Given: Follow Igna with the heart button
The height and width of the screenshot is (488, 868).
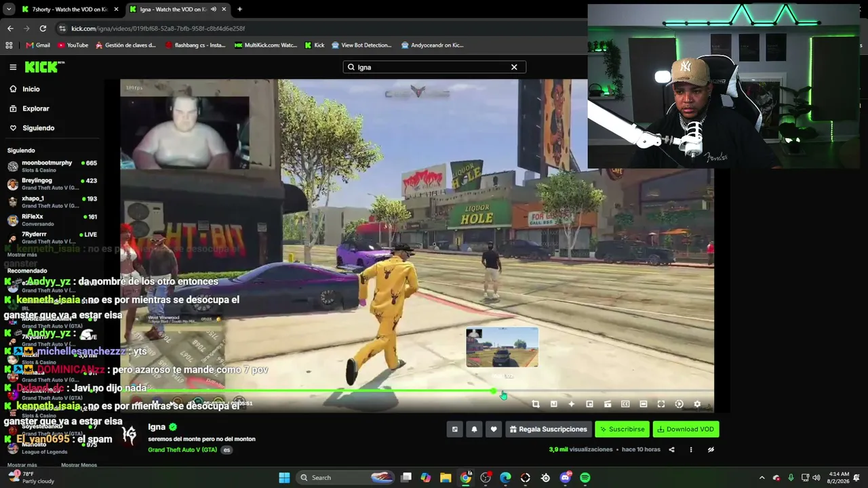Looking at the screenshot, I should point(494,429).
